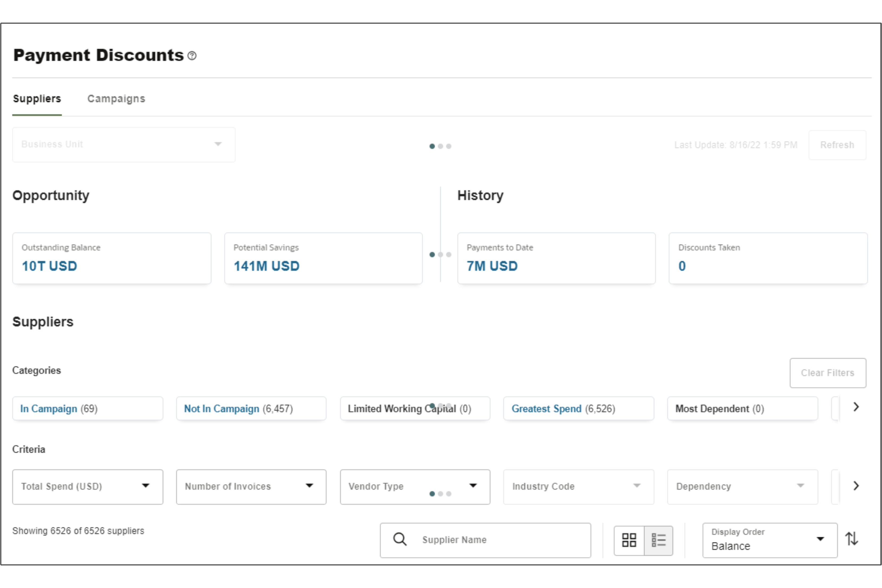Select the Suppliers tab
This screenshot has width=882, height=588.
click(x=37, y=99)
